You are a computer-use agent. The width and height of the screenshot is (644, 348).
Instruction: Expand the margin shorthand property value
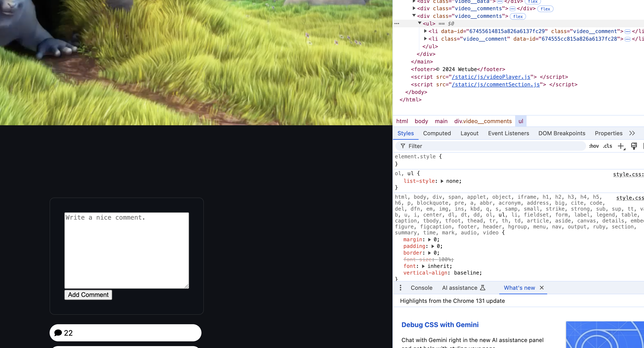(429, 240)
